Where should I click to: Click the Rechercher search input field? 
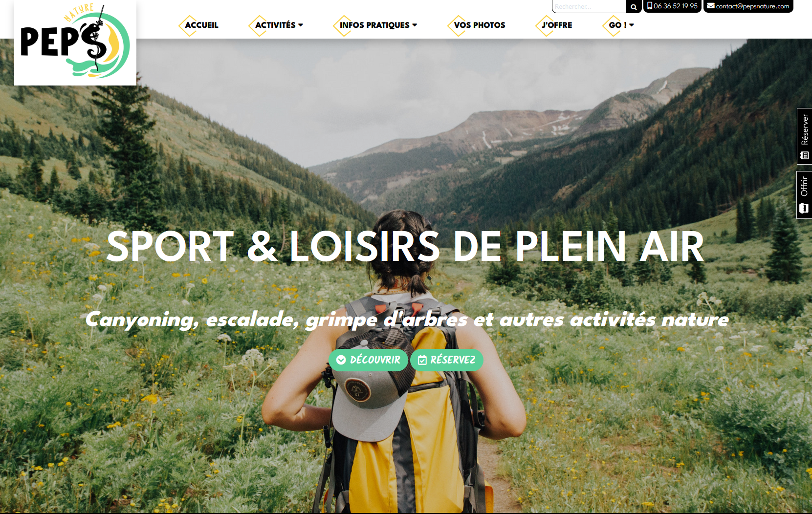coord(589,7)
